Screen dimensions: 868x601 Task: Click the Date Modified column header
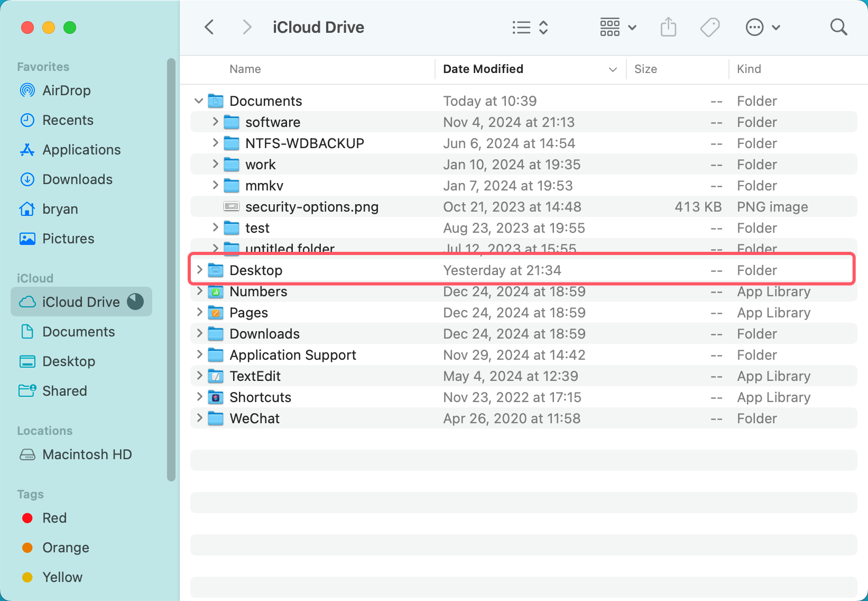point(483,69)
